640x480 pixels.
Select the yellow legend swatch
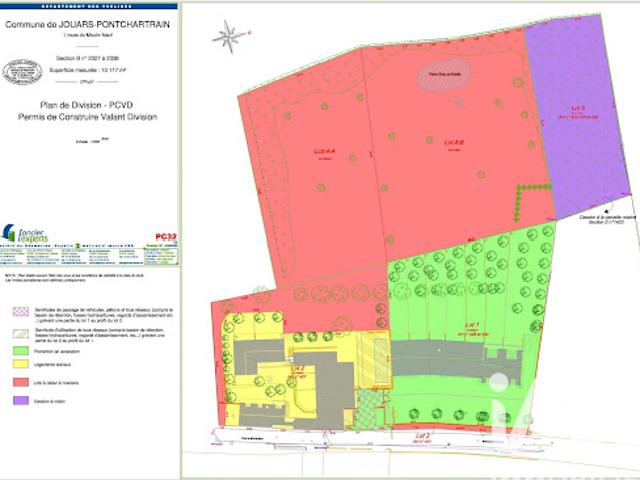[x=21, y=364]
